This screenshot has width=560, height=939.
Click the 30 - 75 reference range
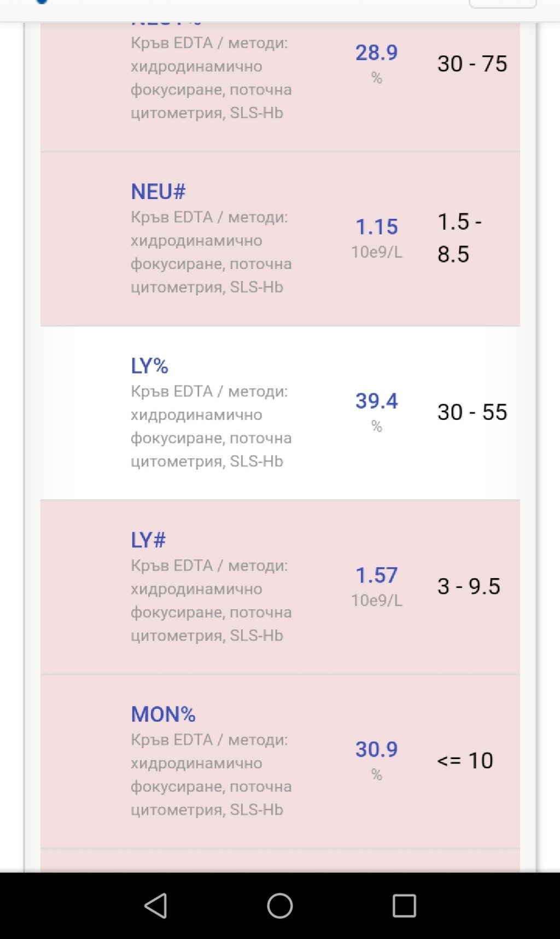click(x=472, y=63)
